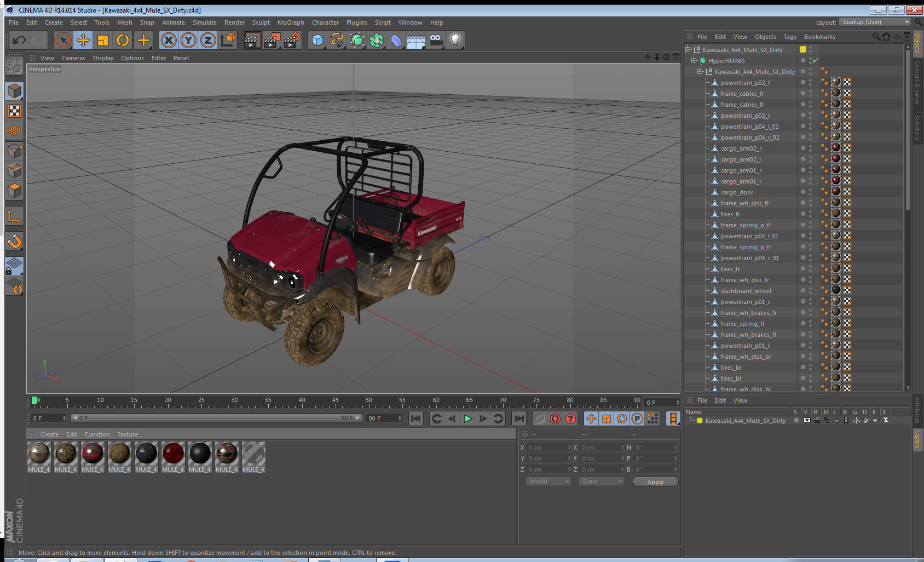Open the array modeling objects icon
This screenshot has height=562, width=924.
coord(377,40)
